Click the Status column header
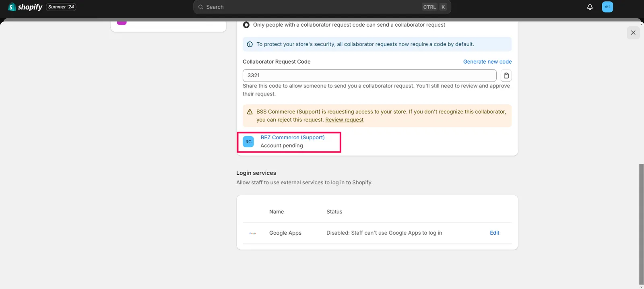This screenshot has width=644, height=289. click(x=334, y=212)
